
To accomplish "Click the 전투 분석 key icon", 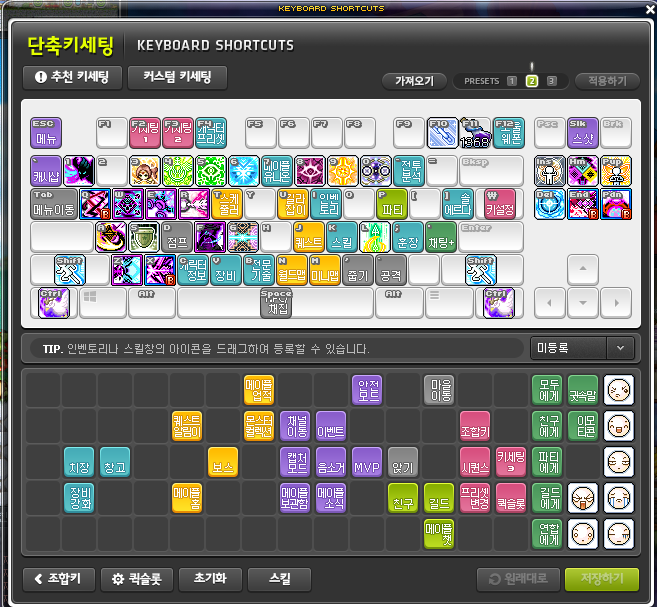I will (x=409, y=171).
